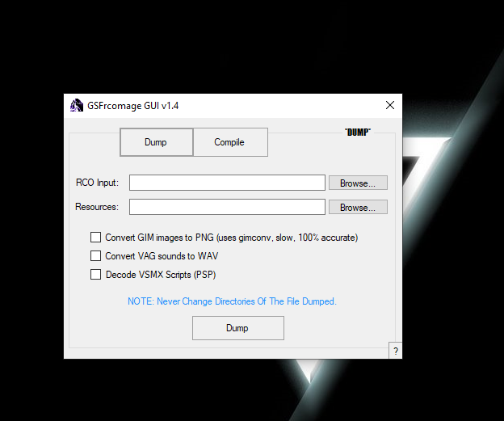The image size is (504, 421).
Task: Click inside the Resources path field
Action: [227, 207]
